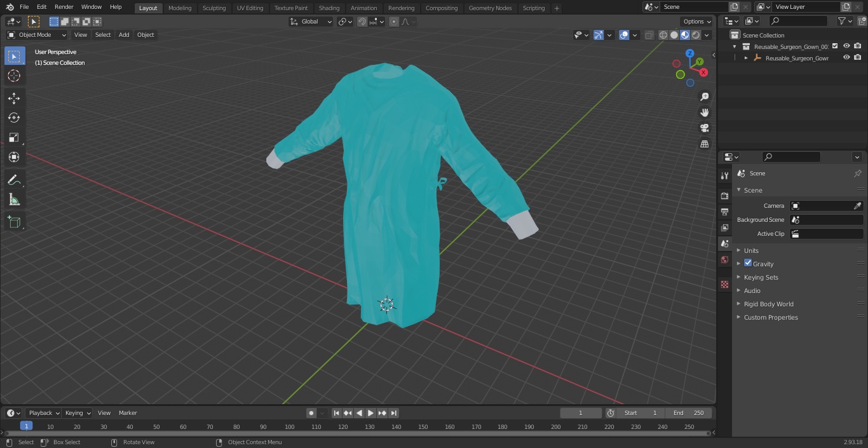
Task: Click the pan view hand icon
Action: pos(705,112)
